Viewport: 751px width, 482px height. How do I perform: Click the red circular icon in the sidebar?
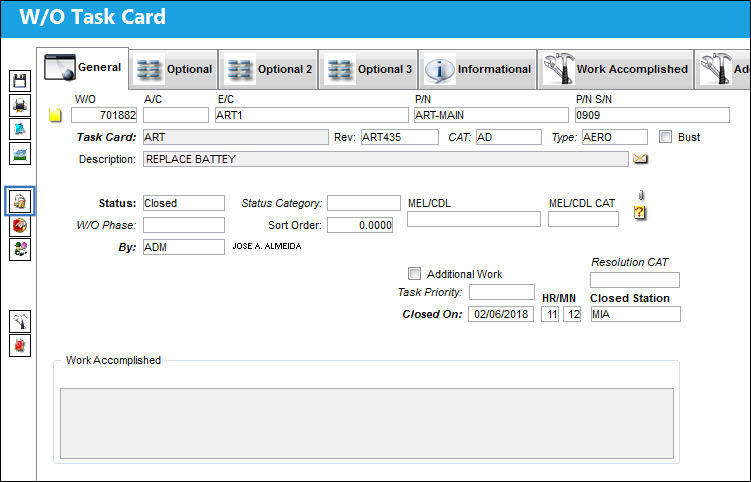coord(20,226)
